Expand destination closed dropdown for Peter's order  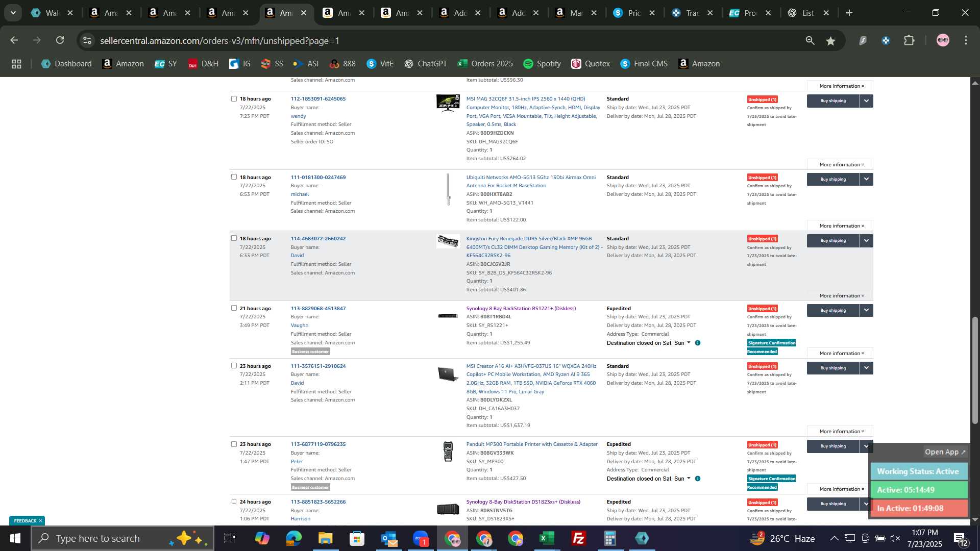tap(689, 479)
